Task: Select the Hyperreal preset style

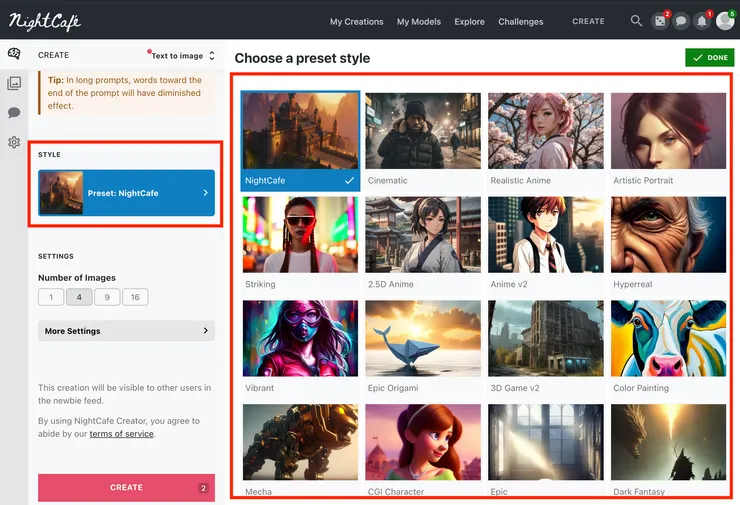Action: (x=668, y=244)
